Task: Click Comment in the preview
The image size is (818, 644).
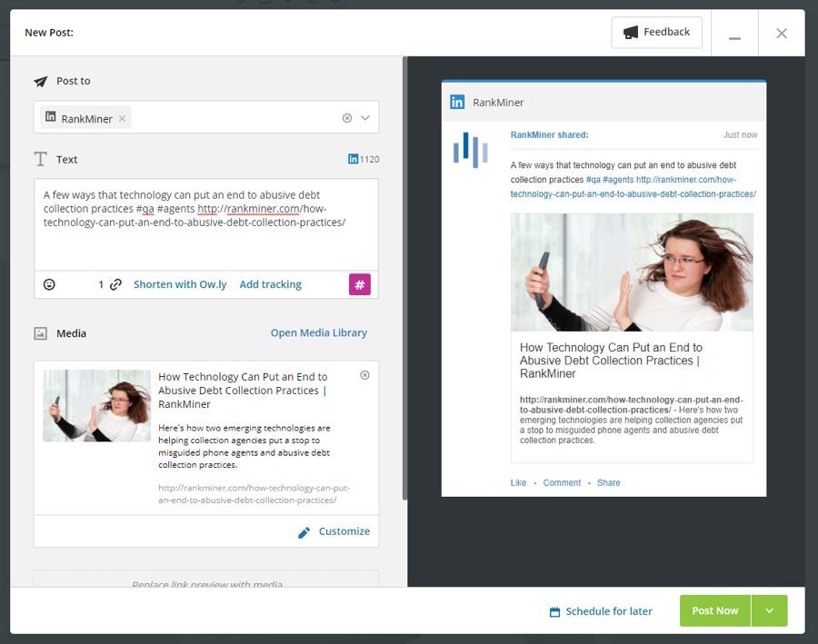Action: tap(562, 483)
